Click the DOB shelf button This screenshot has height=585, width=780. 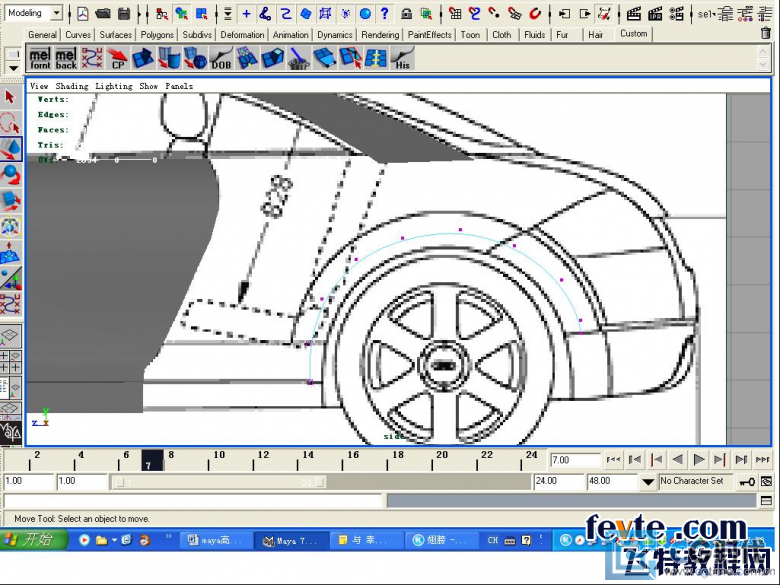(x=221, y=58)
